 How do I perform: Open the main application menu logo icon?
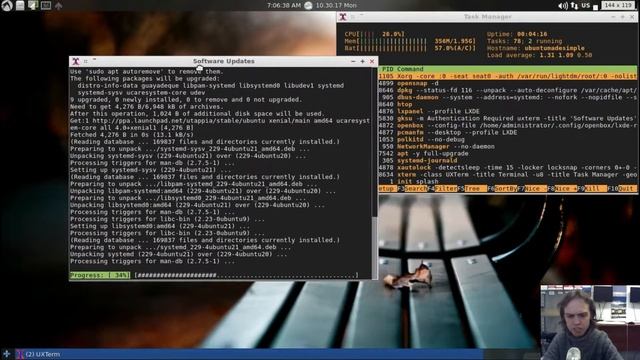(7, 5)
